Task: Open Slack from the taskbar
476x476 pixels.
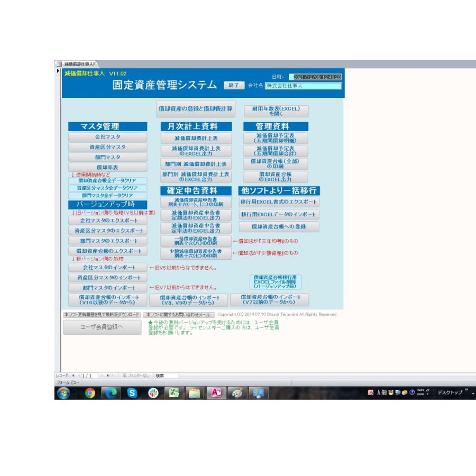Action: click(153, 392)
